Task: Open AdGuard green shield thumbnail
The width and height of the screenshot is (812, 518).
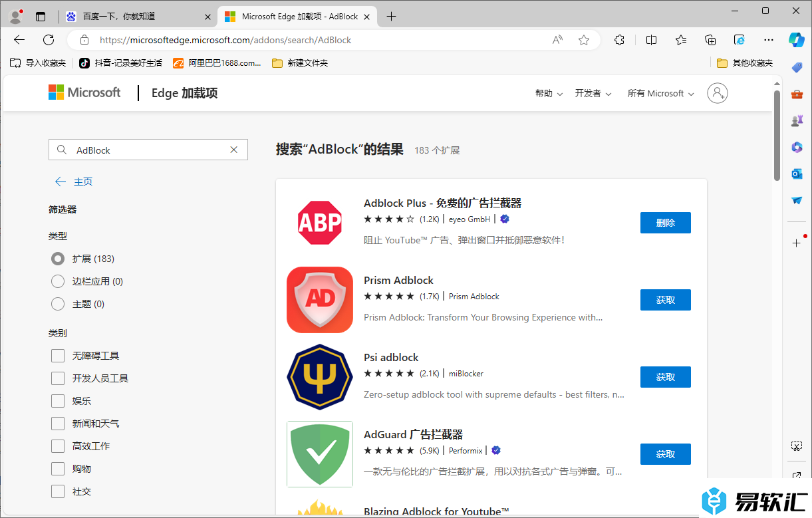Action: point(320,454)
